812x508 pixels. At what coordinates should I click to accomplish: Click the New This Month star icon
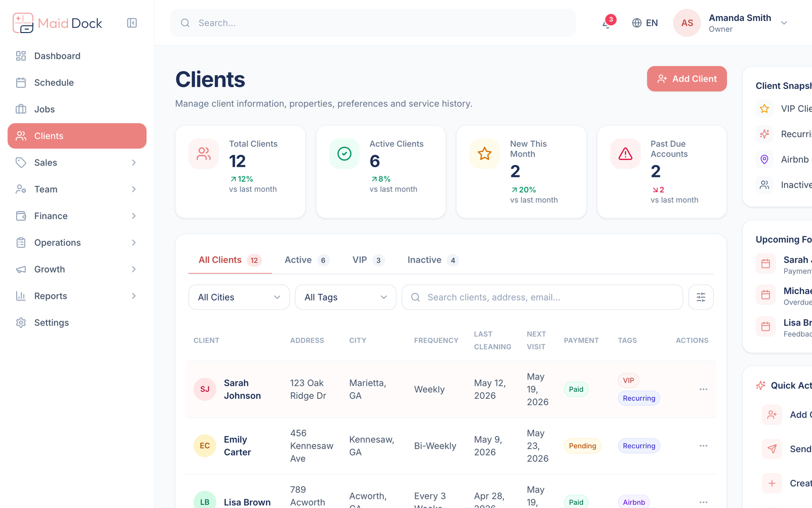(485, 154)
